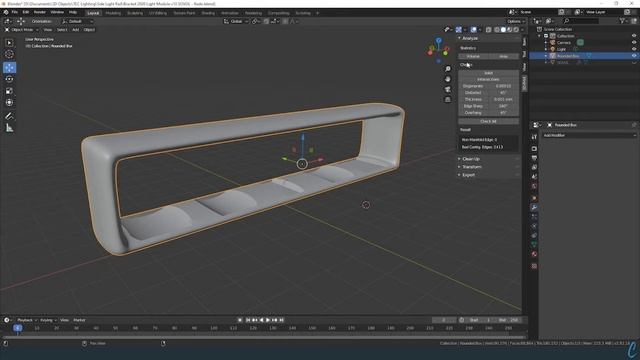640x360 pixels.
Task: Open the Output properties tab icon
Action: coord(534,158)
